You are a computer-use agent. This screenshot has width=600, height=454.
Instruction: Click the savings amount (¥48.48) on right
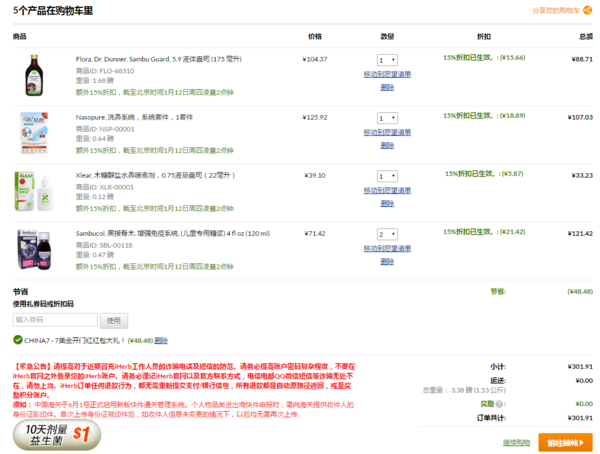580,292
